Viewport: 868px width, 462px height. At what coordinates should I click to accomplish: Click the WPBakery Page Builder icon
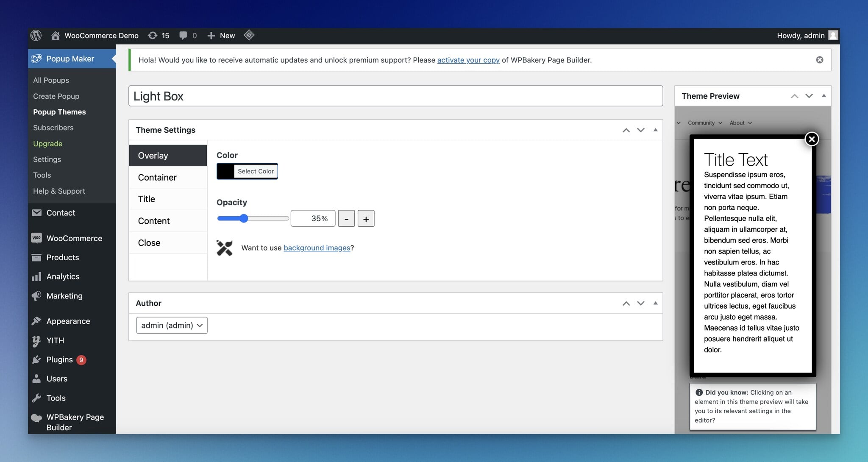coord(36,417)
